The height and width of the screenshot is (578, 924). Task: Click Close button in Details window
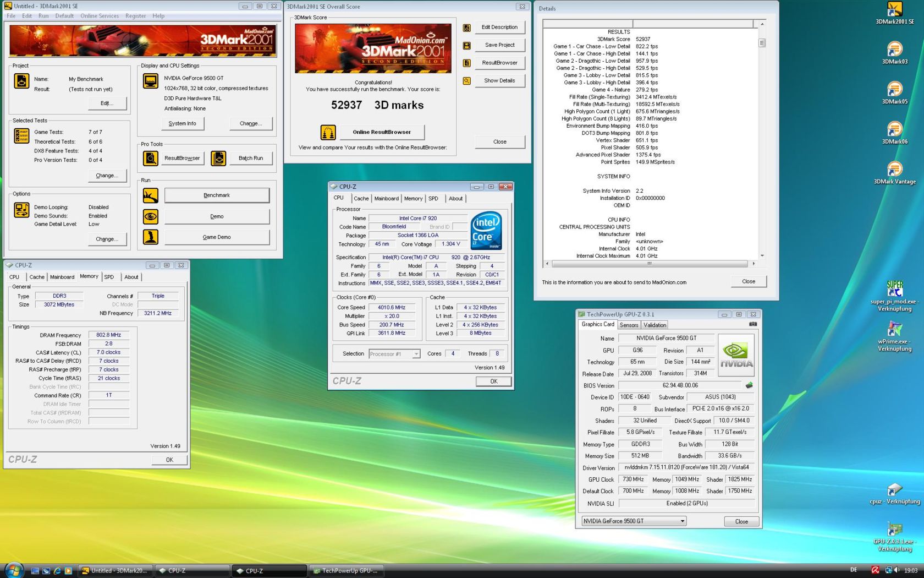[x=748, y=281]
